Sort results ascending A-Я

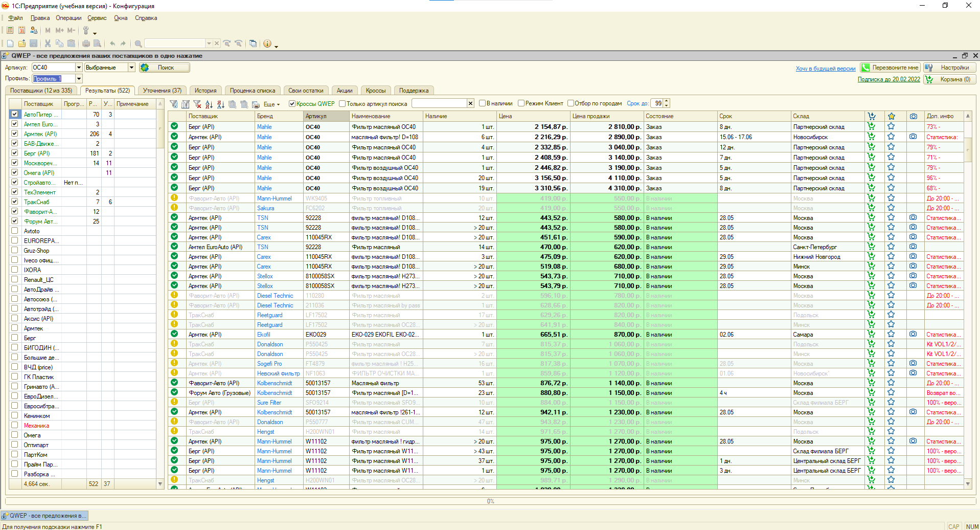pos(209,104)
